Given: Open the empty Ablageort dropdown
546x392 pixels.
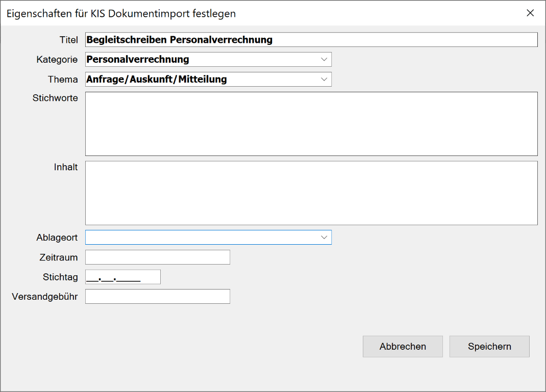Looking at the screenshot, I should [208, 237].
